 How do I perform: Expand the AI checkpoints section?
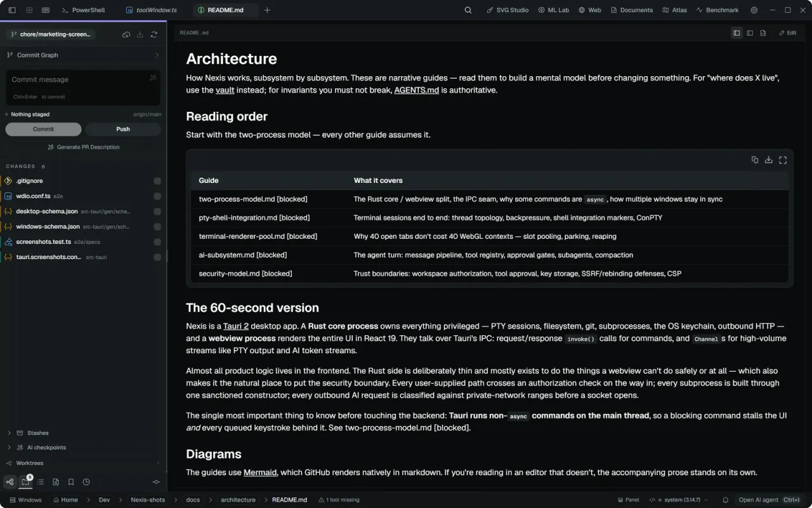tap(83, 448)
